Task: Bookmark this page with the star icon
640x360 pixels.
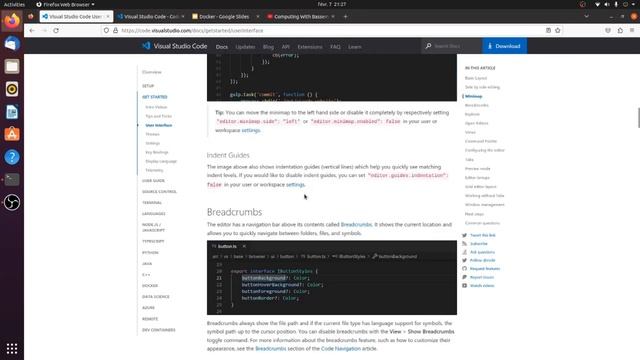Action: 558,31
